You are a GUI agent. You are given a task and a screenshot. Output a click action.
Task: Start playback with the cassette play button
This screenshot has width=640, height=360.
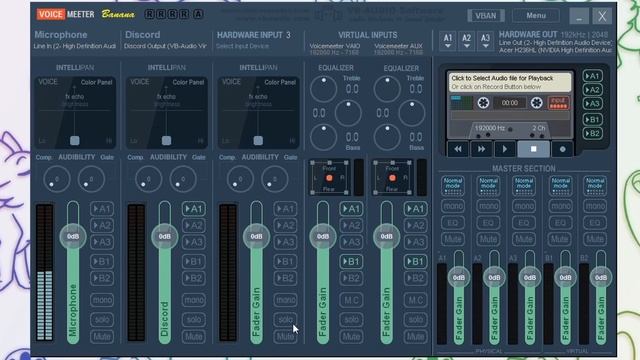[504, 149]
